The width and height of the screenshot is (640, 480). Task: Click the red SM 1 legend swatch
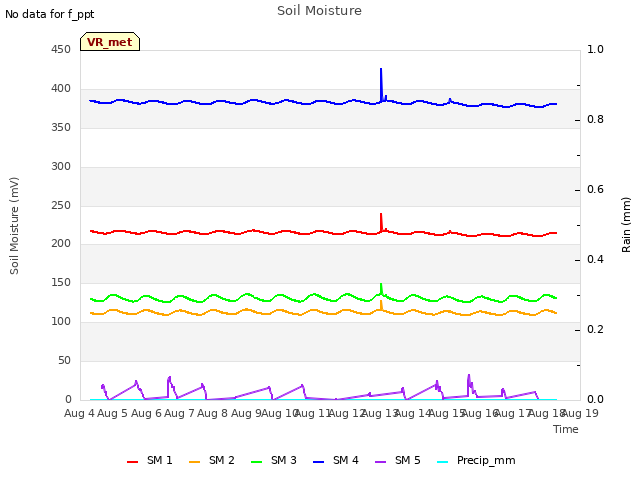(x=133, y=462)
